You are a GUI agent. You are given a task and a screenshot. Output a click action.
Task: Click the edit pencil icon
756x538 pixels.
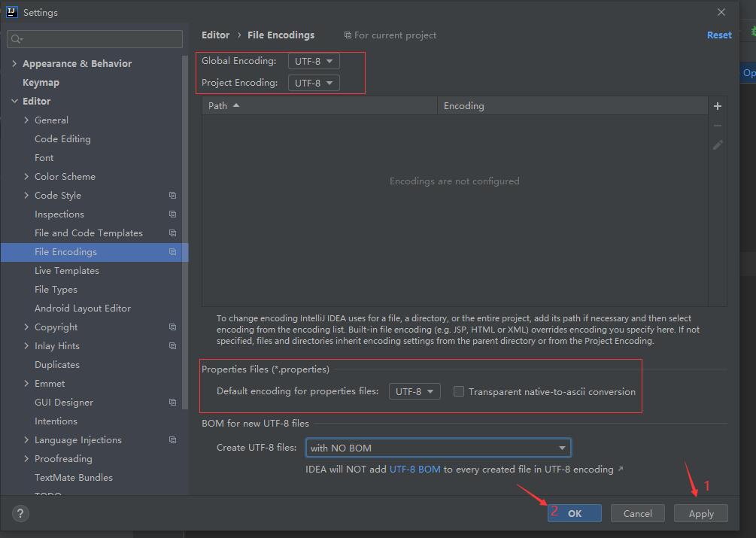(718, 144)
